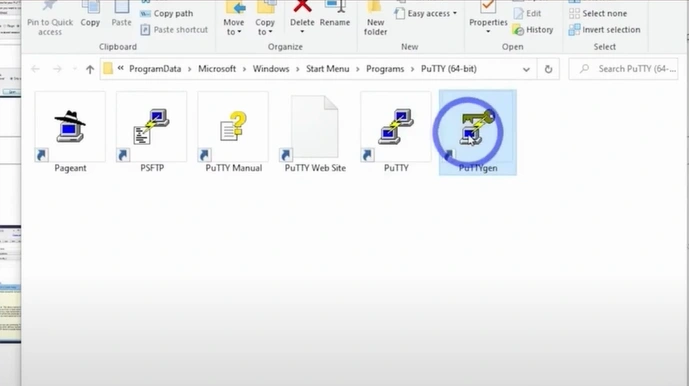Expand the address bar history dropdown

(x=526, y=69)
